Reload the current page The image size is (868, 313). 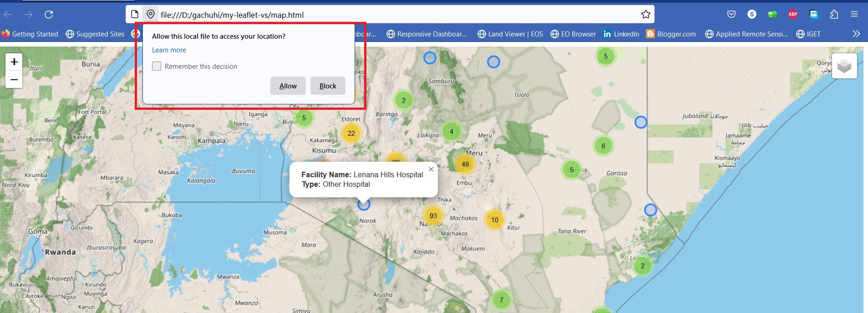point(49,15)
